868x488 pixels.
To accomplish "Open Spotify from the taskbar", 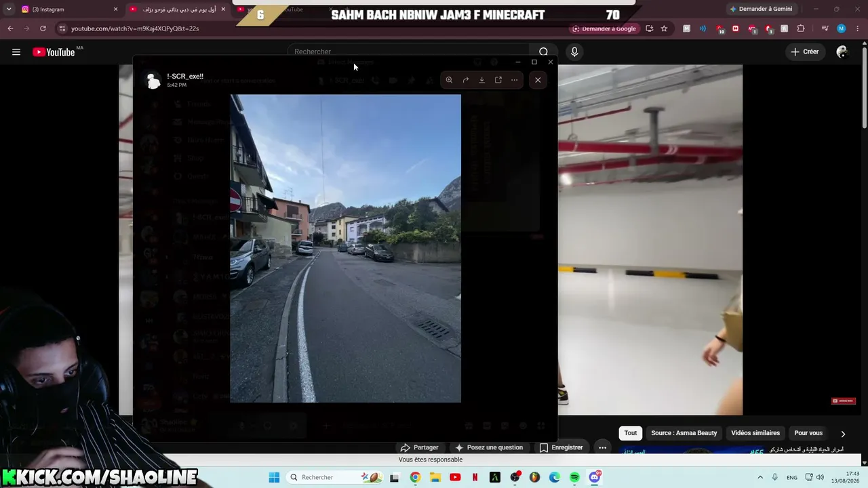I will [x=574, y=477].
